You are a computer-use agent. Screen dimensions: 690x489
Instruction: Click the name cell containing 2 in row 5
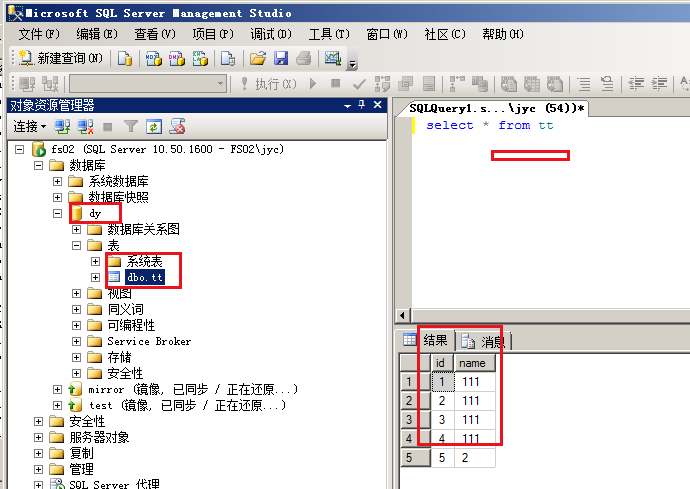(x=474, y=458)
